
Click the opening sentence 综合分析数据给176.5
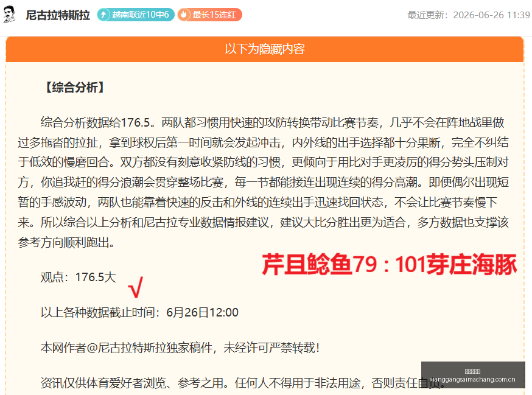pyautogui.click(x=98, y=122)
